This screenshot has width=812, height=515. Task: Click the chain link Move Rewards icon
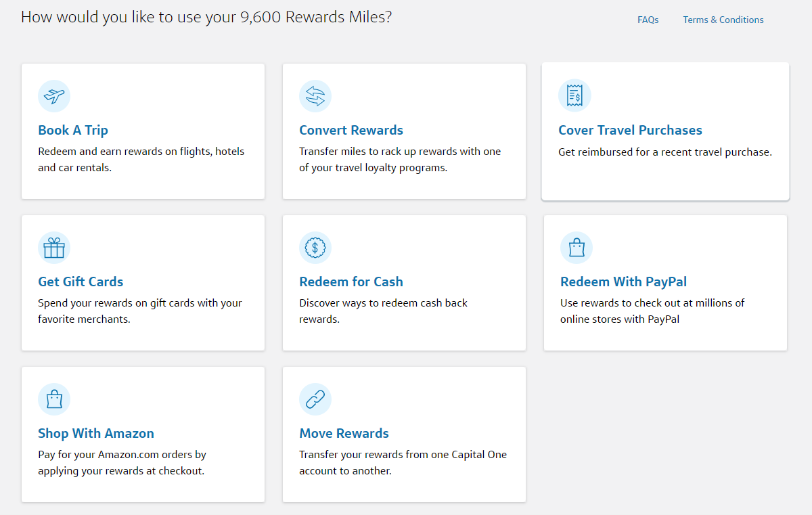pos(315,399)
